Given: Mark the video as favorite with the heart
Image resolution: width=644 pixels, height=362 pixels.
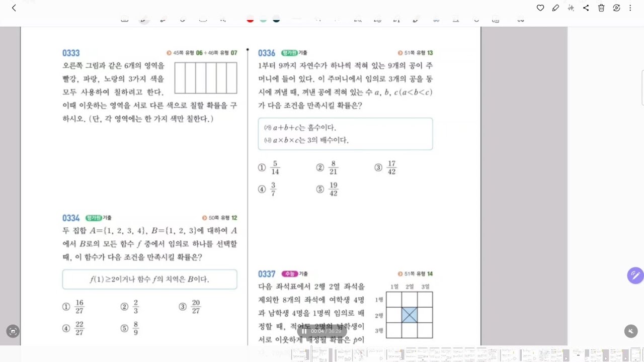Looking at the screenshot, I should (x=540, y=8).
